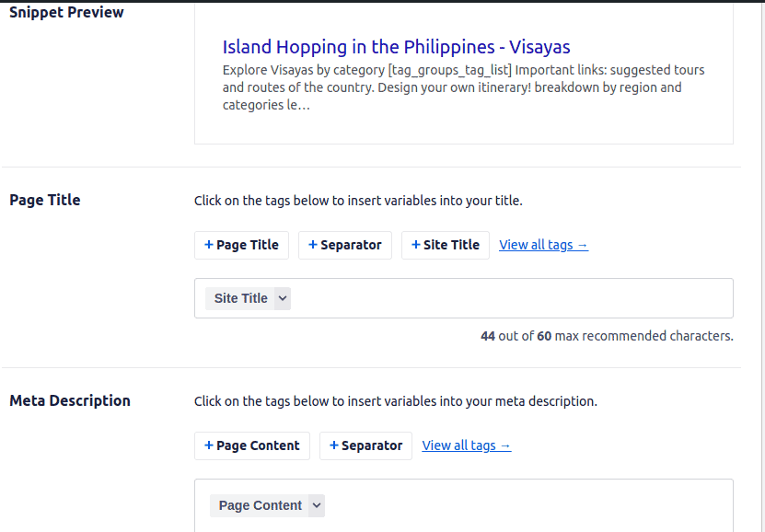Add Page Content tag to meta description
Viewport: 765px width, 532px height.
pyautogui.click(x=252, y=445)
